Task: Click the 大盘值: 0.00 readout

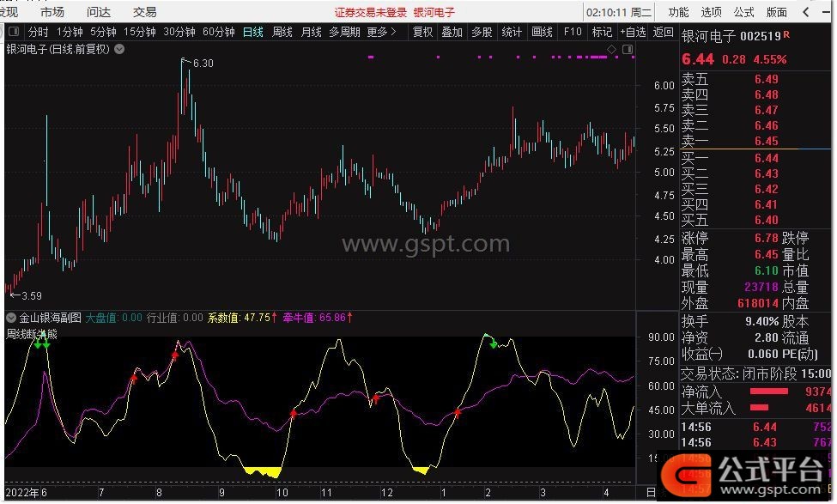Action: tap(113, 318)
